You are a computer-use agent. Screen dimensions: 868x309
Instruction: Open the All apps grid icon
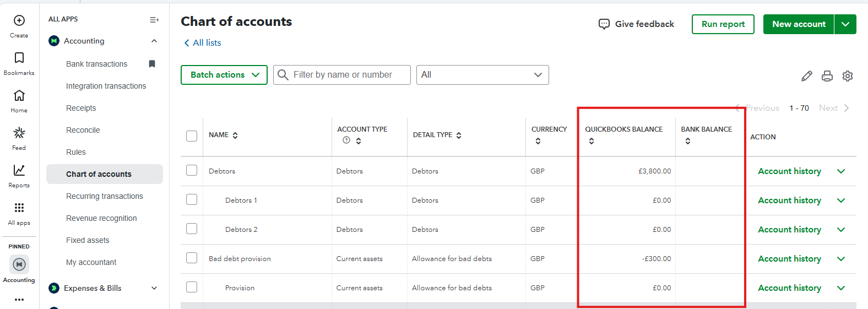coord(19,208)
